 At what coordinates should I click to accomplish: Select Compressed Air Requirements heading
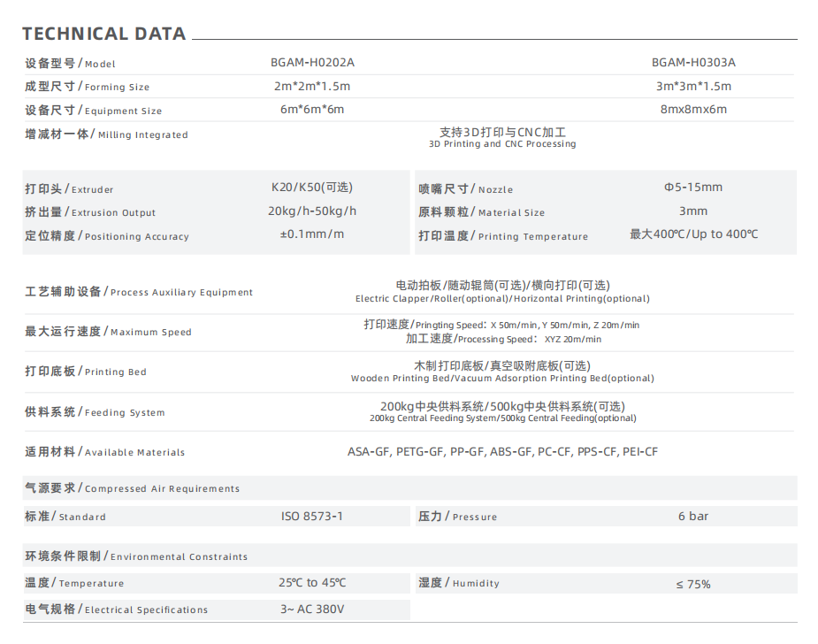[x=132, y=488]
